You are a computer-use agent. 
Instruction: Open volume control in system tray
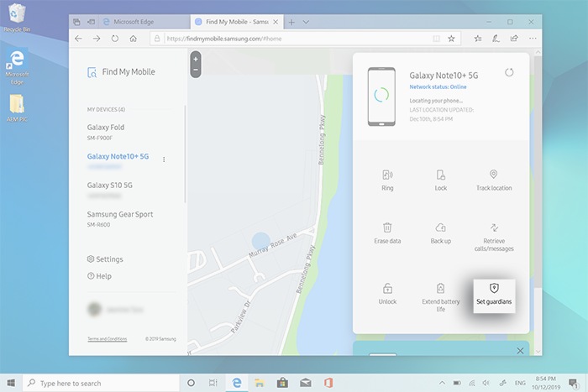[486, 383]
